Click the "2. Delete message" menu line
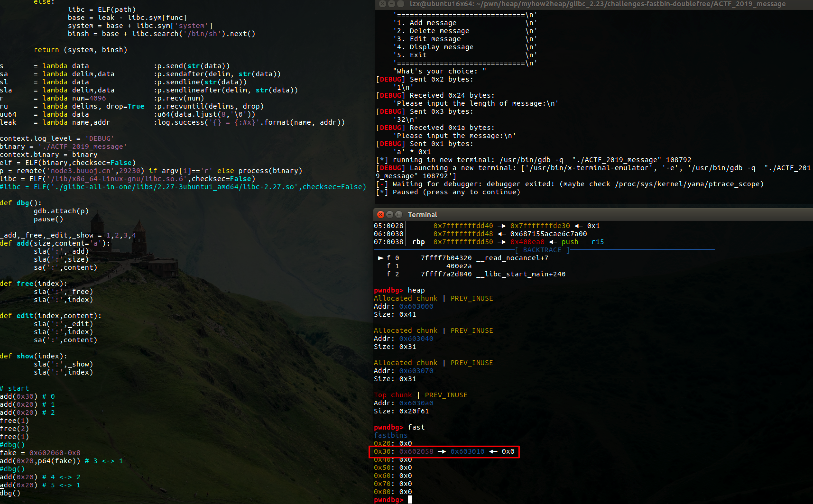This screenshot has width=813, height=504. (x=465, y=31)
